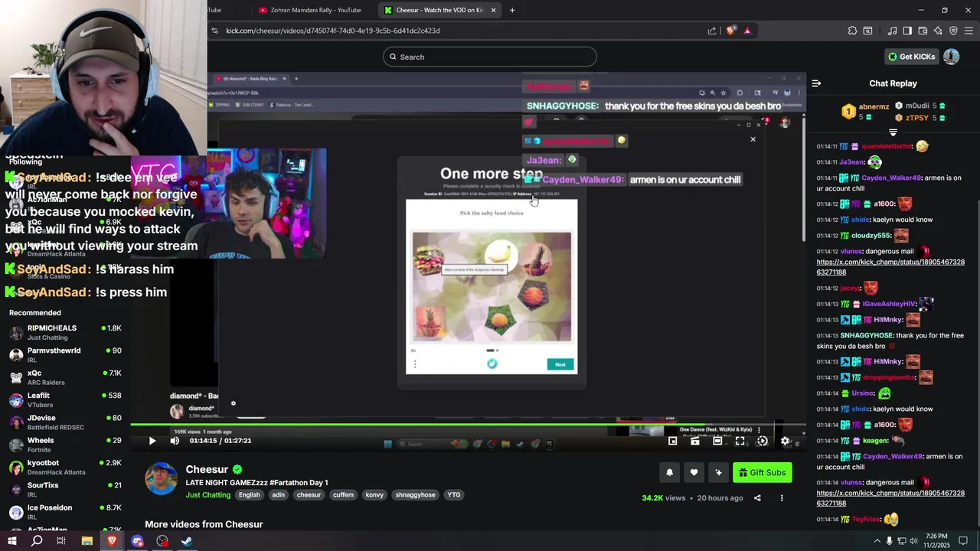
Task: Open Cheesur's channel avatar
Action: point(161,478)
